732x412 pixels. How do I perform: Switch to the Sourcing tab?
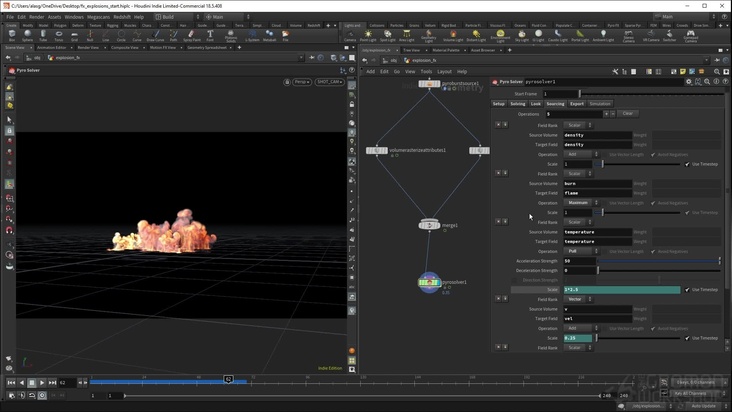coord(555,104)
